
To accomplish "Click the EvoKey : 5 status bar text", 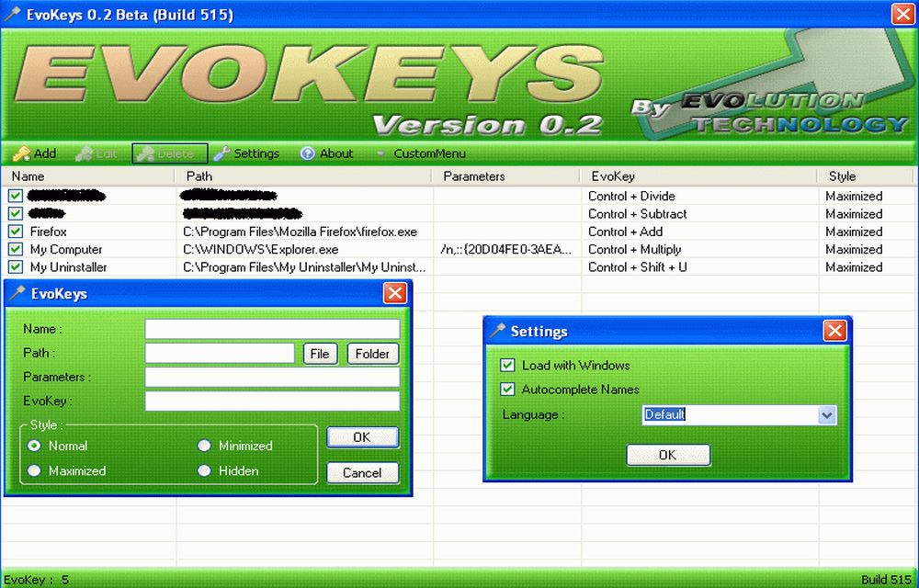I will [x=37, y=580].
